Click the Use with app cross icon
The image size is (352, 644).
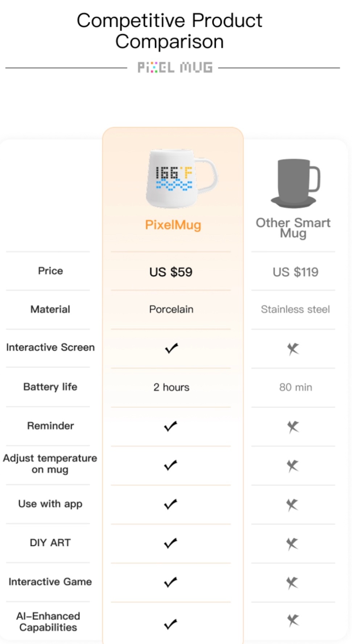[292, 505]
